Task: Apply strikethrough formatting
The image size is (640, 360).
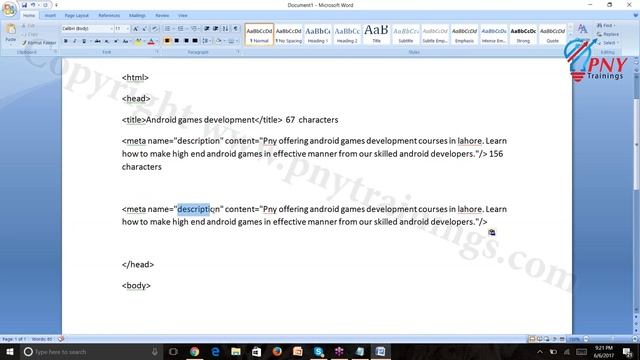Action: click(98, 41)
